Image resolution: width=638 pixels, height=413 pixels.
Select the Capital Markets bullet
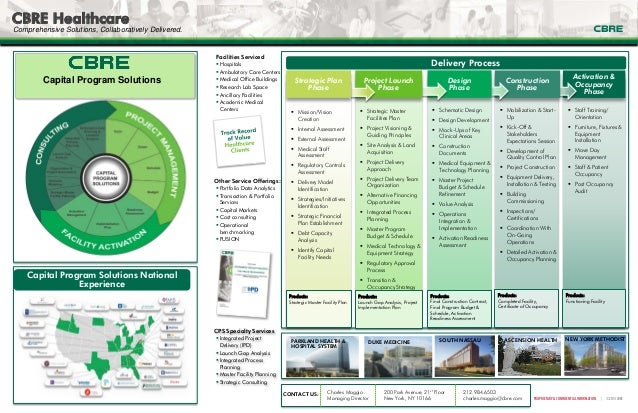click(237, 210)
